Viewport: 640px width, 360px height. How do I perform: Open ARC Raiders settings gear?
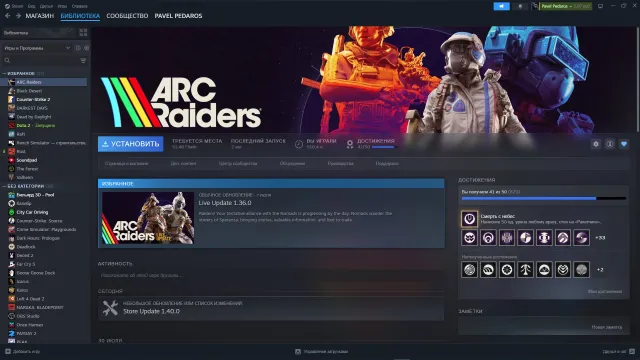[596, 144]
